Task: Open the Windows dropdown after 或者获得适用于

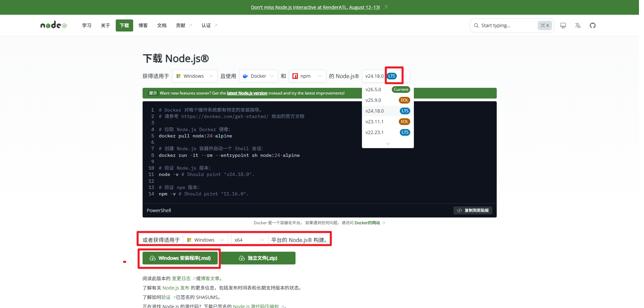Action: [x=206, y=240]
